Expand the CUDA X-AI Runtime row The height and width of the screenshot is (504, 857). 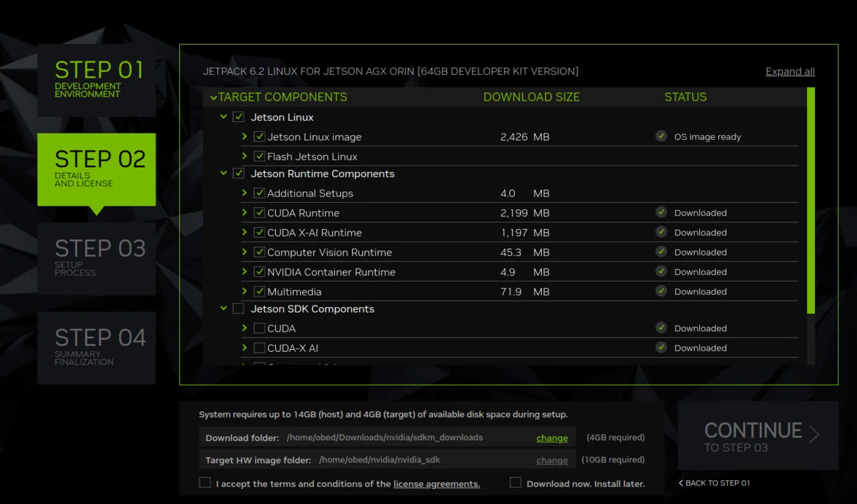pos(244,232)
